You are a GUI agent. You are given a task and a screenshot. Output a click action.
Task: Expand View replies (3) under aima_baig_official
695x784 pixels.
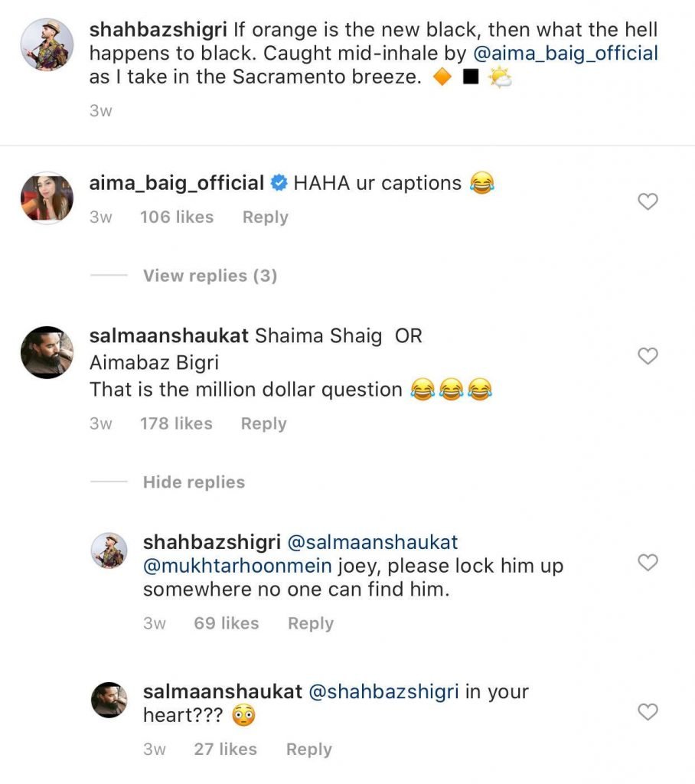point(210,276)
